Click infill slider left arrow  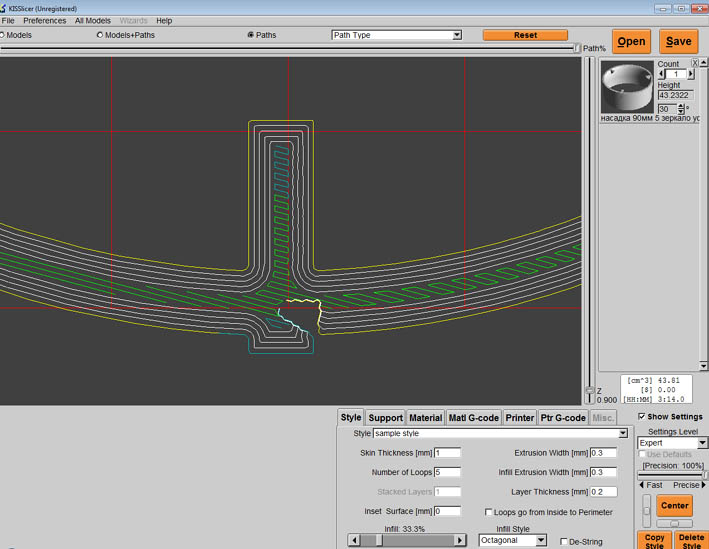pyautogui.click(x=354, y=540)
